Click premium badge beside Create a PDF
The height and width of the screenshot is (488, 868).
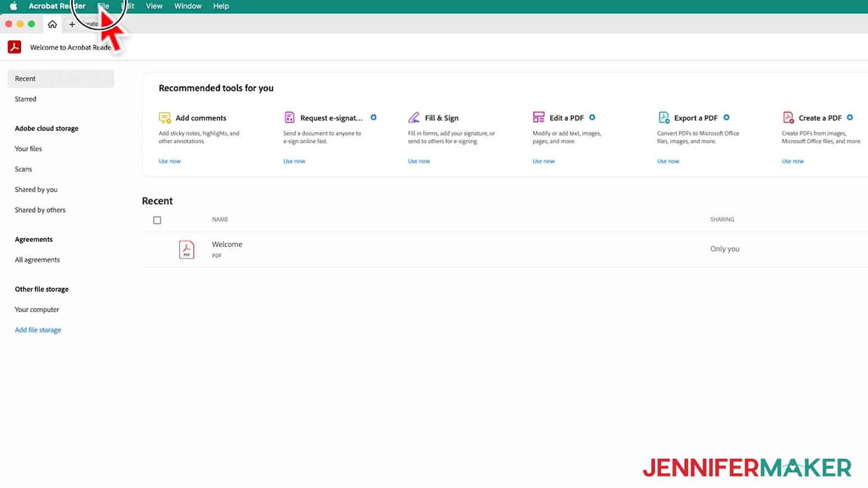click(850, 118)
